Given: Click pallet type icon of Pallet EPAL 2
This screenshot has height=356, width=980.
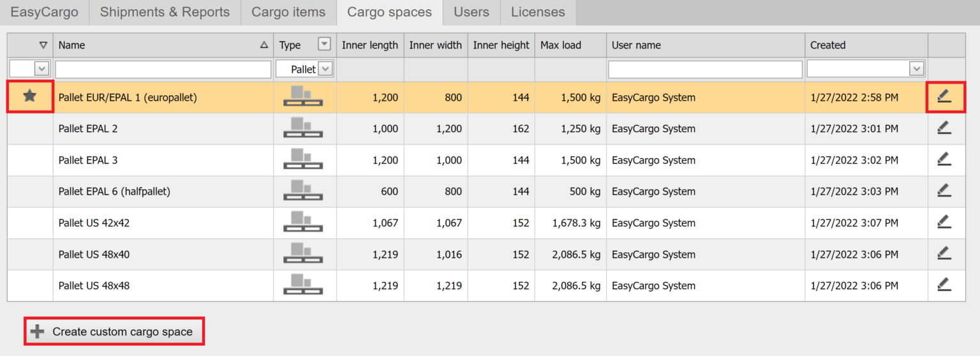Looking at the screenshot, I should pos(303,128).
